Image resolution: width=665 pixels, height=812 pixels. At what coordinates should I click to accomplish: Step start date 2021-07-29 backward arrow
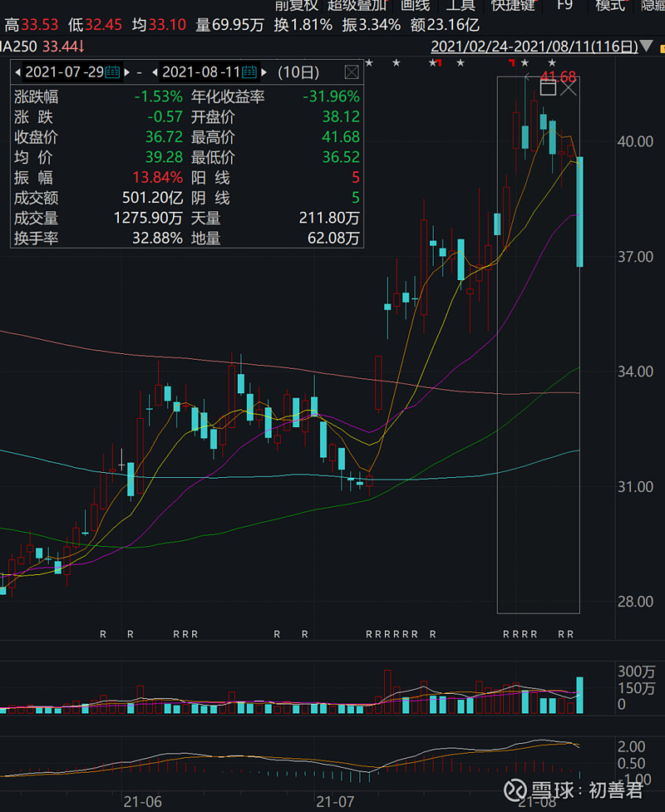[17, 72]
